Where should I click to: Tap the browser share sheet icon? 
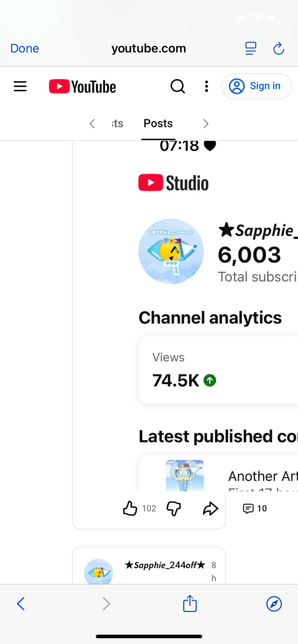190,603
